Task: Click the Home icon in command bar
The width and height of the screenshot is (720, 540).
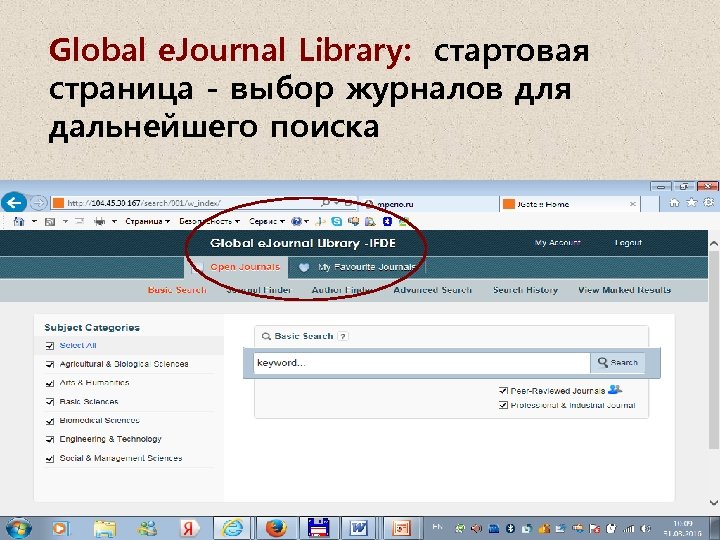Action: click(19, 221)
